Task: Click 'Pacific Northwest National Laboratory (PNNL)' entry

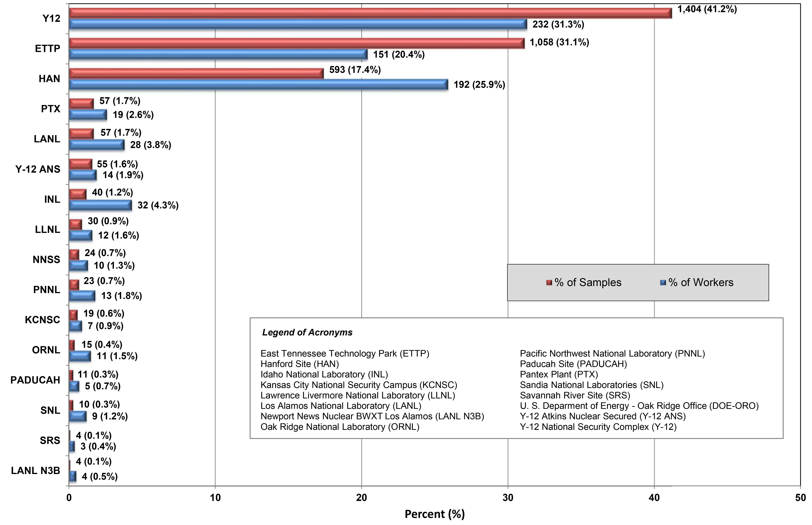Action: 612,354
